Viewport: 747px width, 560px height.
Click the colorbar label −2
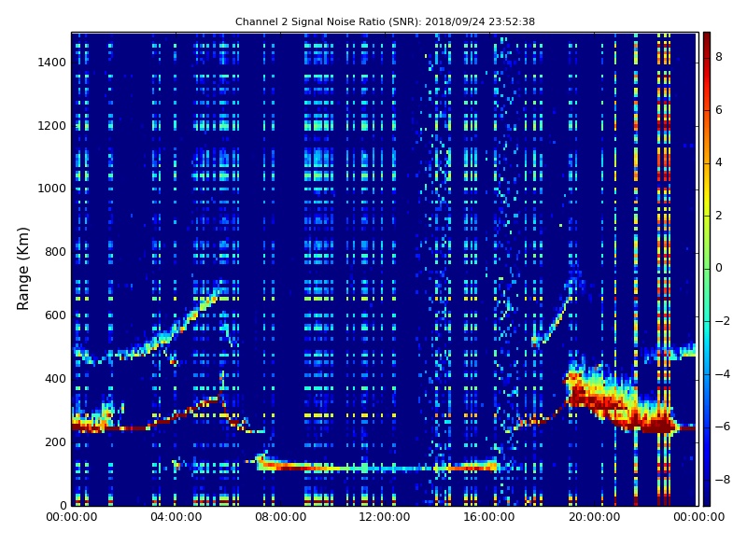(722, 321)
